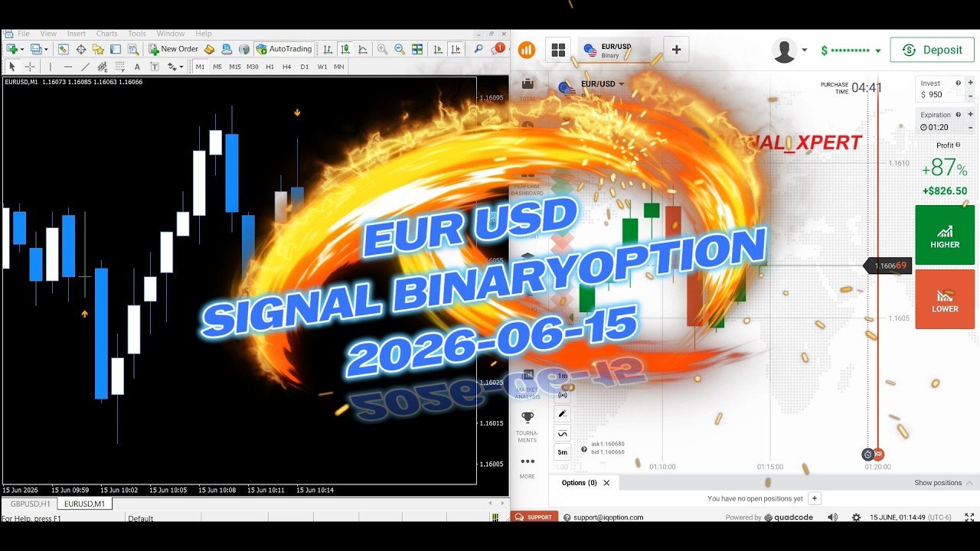Click the Deposit button
This screenshot has width=980, height=551.
click(x=932, y=50)
